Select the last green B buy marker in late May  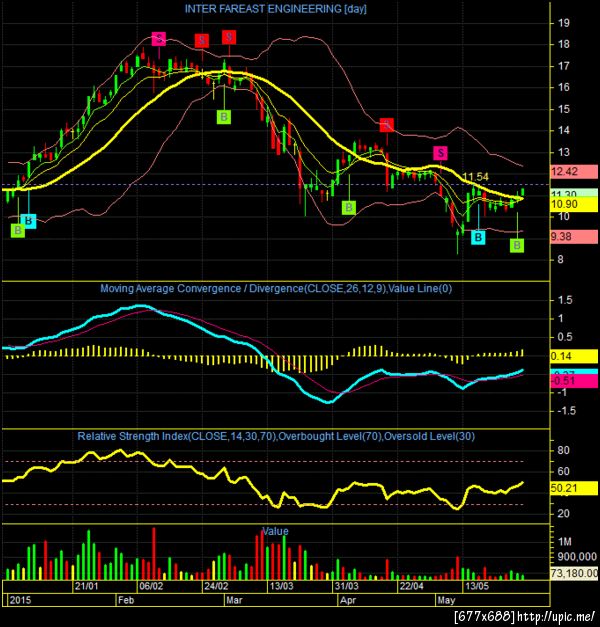point(517,245)
